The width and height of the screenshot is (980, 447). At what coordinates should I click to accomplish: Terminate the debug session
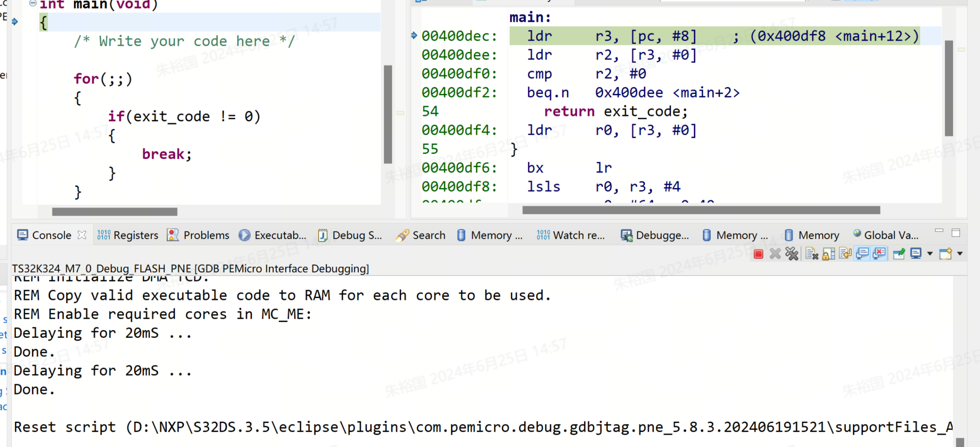[758, 254]
